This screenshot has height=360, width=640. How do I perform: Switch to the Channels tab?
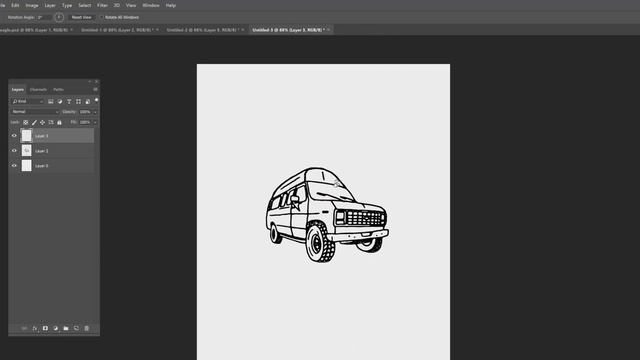(x=38, y=89)
